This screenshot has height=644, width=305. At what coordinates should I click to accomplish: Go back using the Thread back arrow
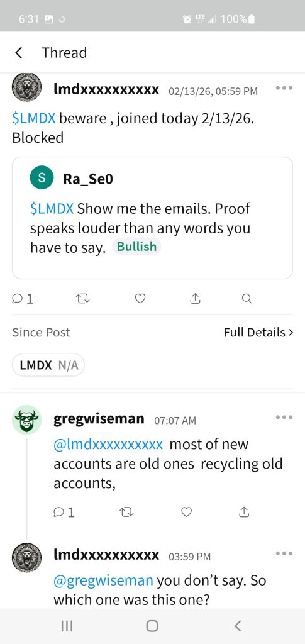point(18,53)
